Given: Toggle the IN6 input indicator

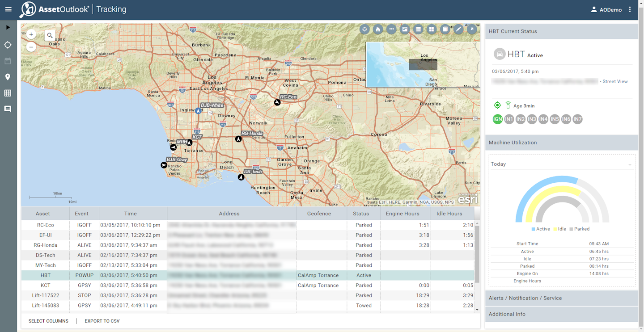Looking at the screenshot, I should (x=566, y=119).
